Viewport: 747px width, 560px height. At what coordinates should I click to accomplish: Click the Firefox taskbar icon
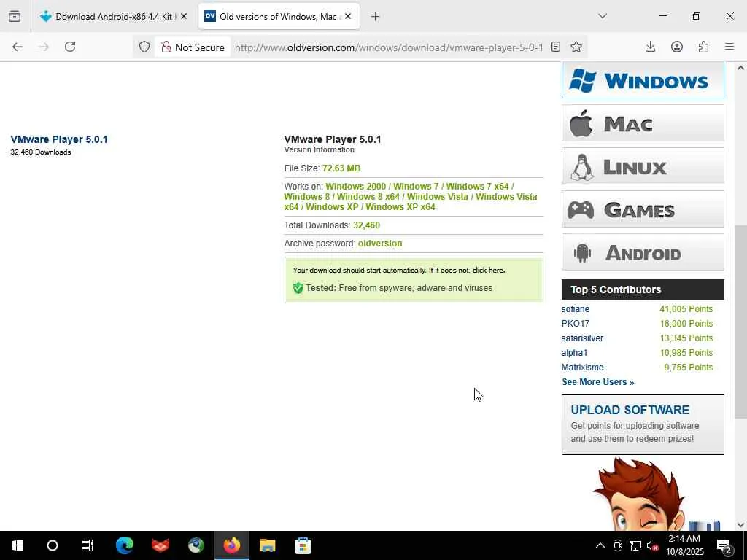click(232, 545)
